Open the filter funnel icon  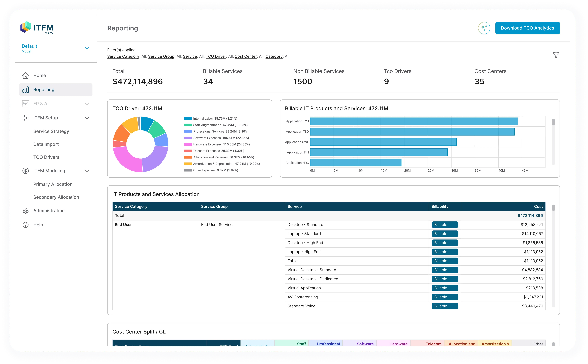pyautogui.click(x=556, y=55)
